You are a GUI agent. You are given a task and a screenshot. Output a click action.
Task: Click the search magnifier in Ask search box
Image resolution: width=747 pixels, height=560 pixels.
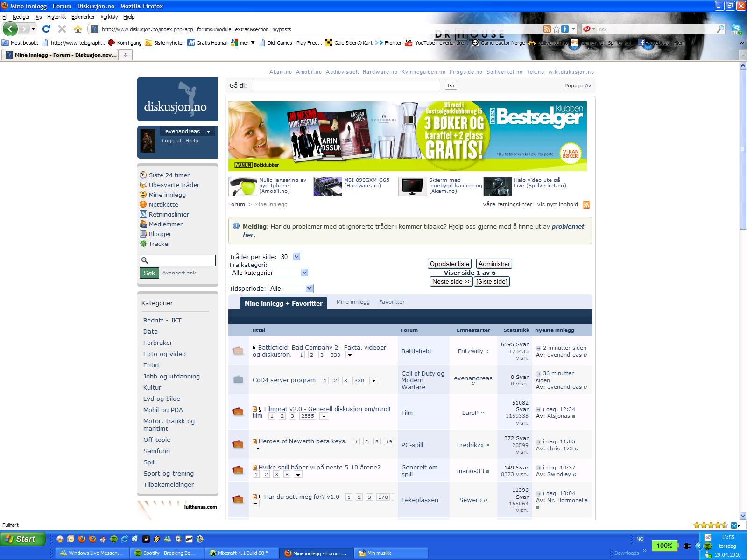tap(720, 29)
